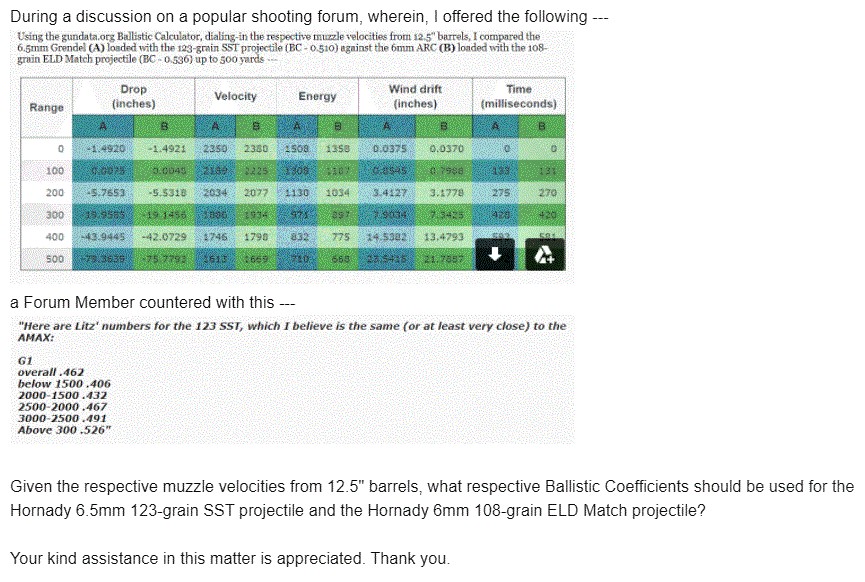Click the 'Your kind assistance' closing line
Viewport: 865px width, 582px height.
pyautogui.click(x=230, y=558)
